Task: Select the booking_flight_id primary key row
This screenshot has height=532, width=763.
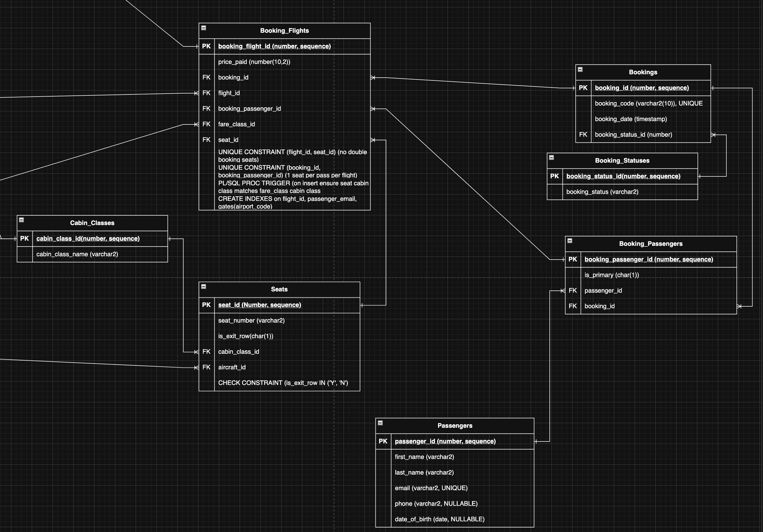Action: (x=275, y=46)
